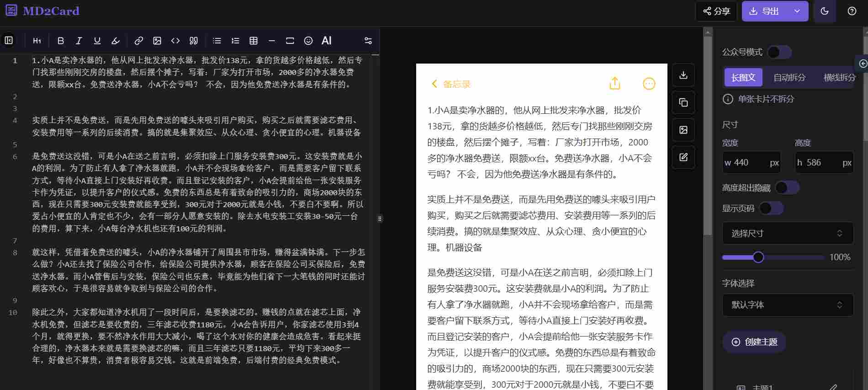This screenshot has width=868, height=390.
Task: Toggle 高度超出隐藏 switch
Action: click(787, 187)
